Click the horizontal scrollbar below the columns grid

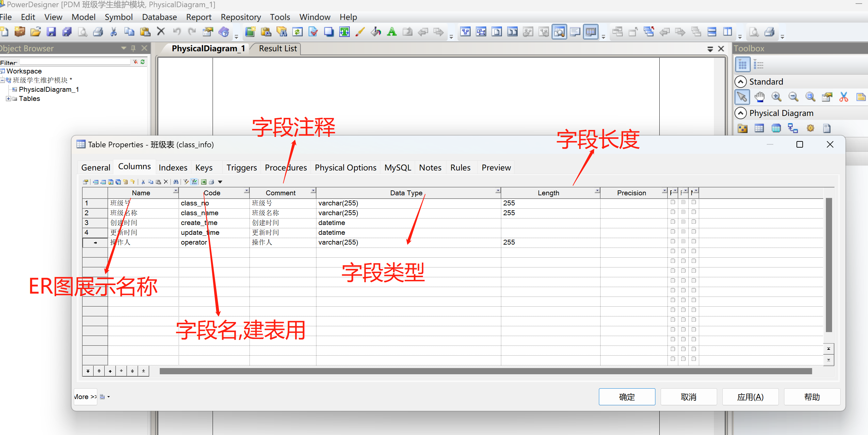click(485, 371)
